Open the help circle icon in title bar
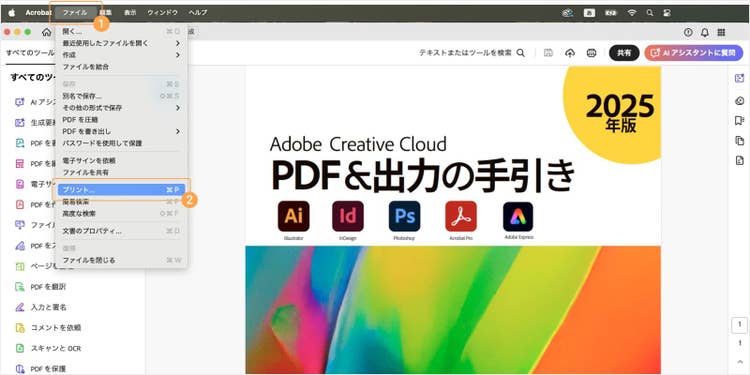This screenshot has height=375, width=750. click(x=688, y=32)
